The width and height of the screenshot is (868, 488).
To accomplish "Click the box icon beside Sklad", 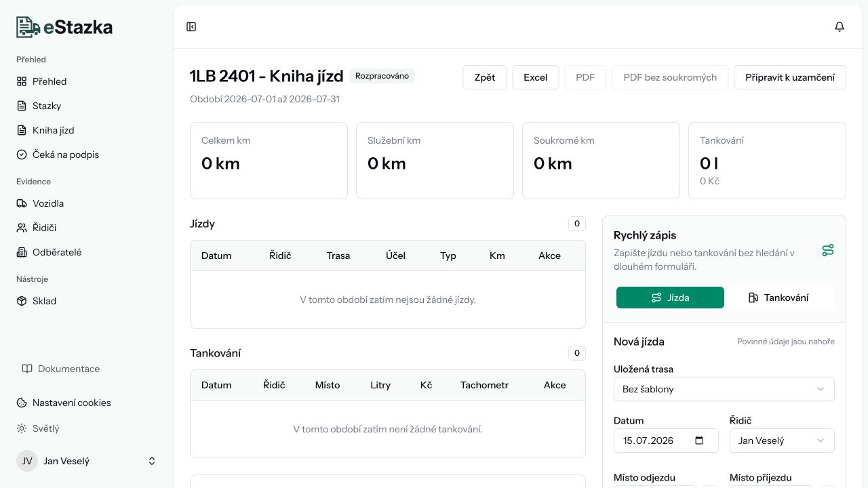I will tap(22, 301).
